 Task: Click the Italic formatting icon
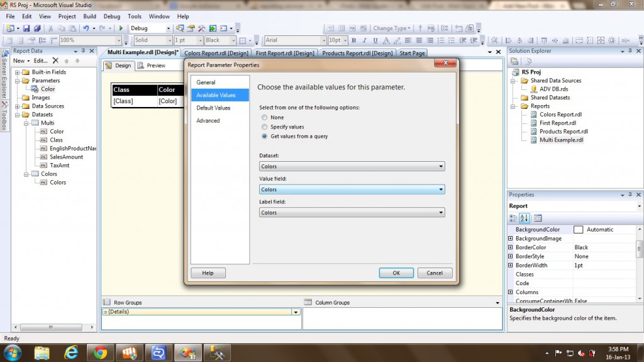click(364, 40)
